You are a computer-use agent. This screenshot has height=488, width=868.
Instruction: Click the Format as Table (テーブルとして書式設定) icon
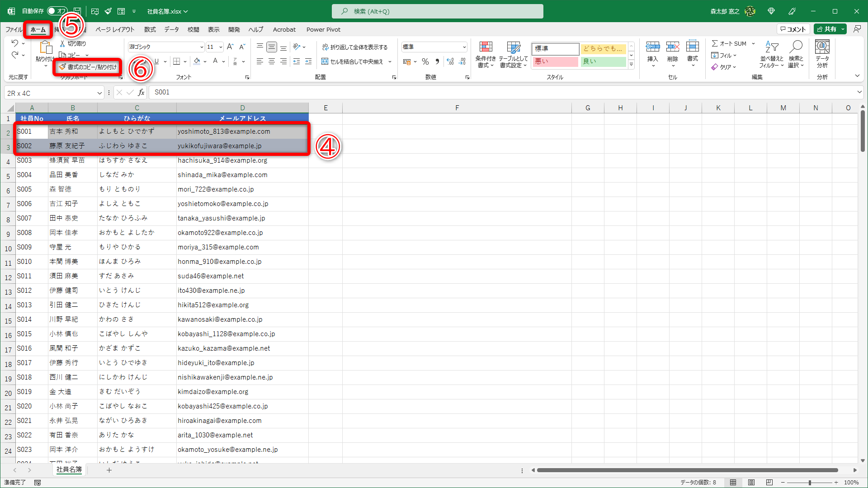point(513,48)
